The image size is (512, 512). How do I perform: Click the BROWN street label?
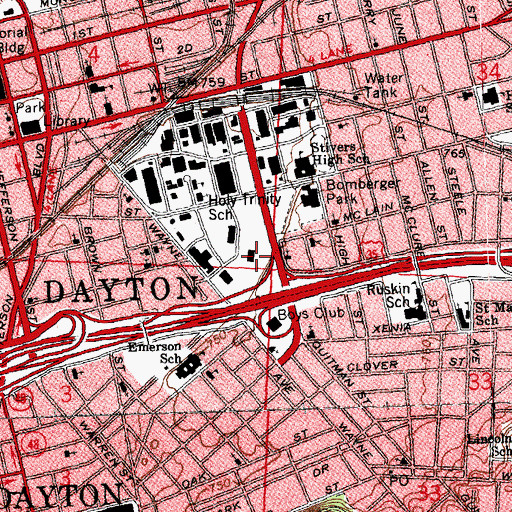coord(92,249)
